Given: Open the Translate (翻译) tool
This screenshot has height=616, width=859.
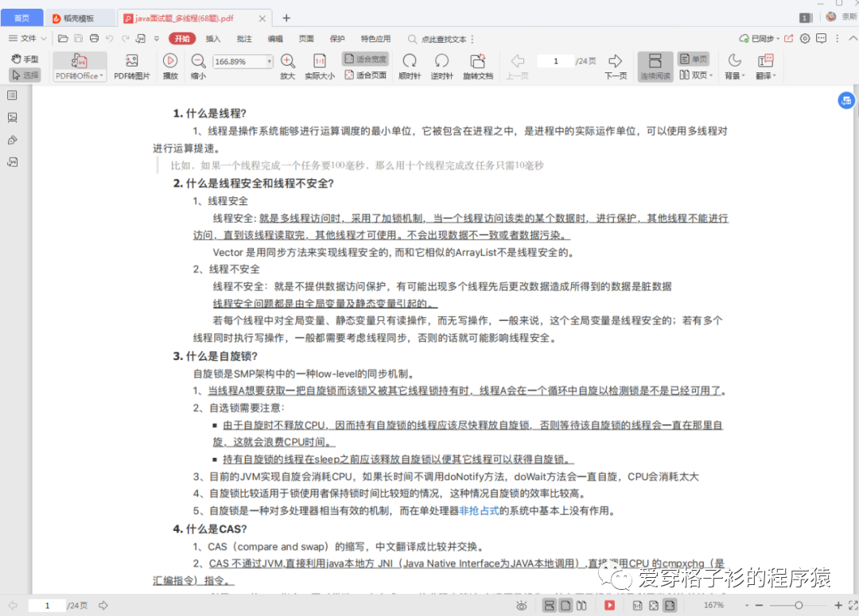Looking at the screenshot, I should [x=765, y=67].
